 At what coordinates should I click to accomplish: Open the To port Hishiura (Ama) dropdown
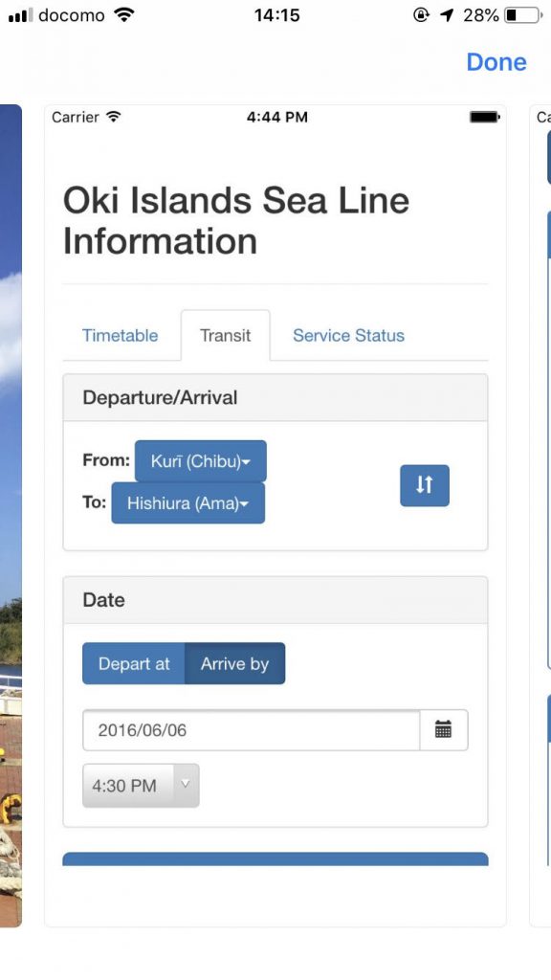(x=188, y=503)
